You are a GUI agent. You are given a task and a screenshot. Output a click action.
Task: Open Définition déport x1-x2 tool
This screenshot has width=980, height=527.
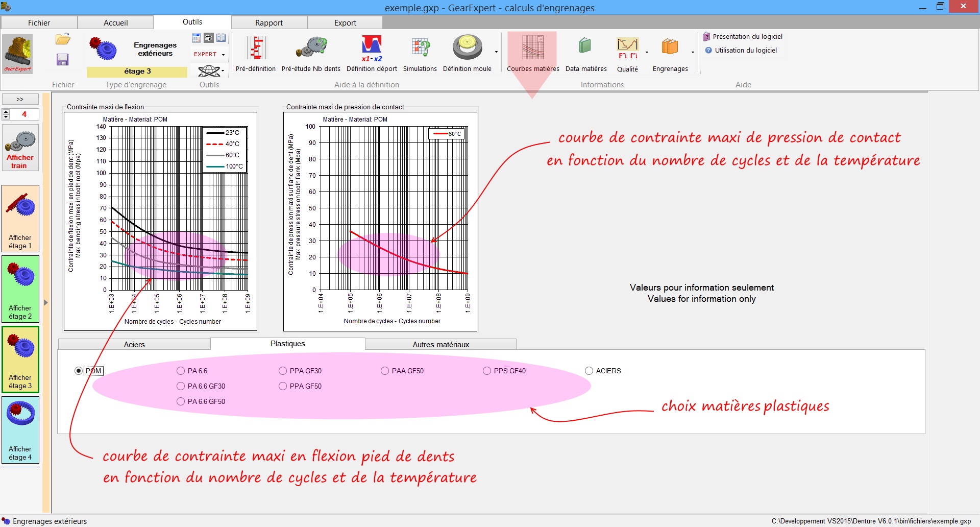pyautogui.click(x=372, y=54)
